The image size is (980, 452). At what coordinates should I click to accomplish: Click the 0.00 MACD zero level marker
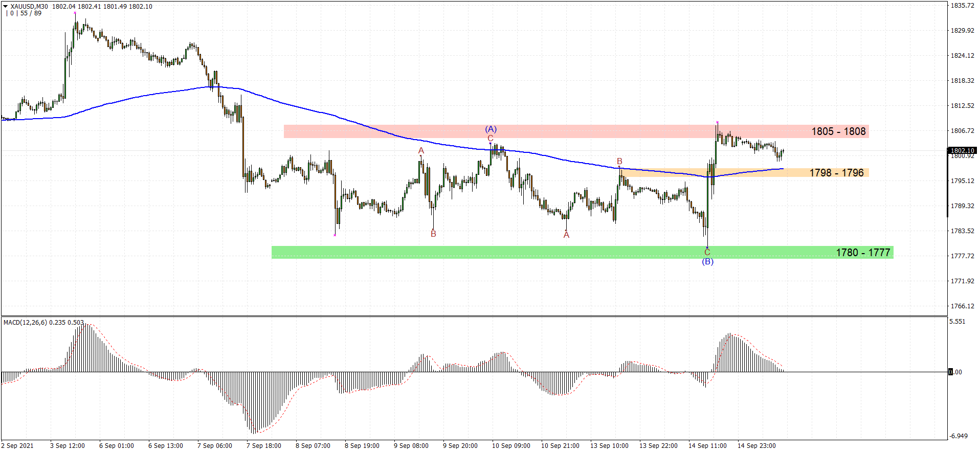[955, 372]
